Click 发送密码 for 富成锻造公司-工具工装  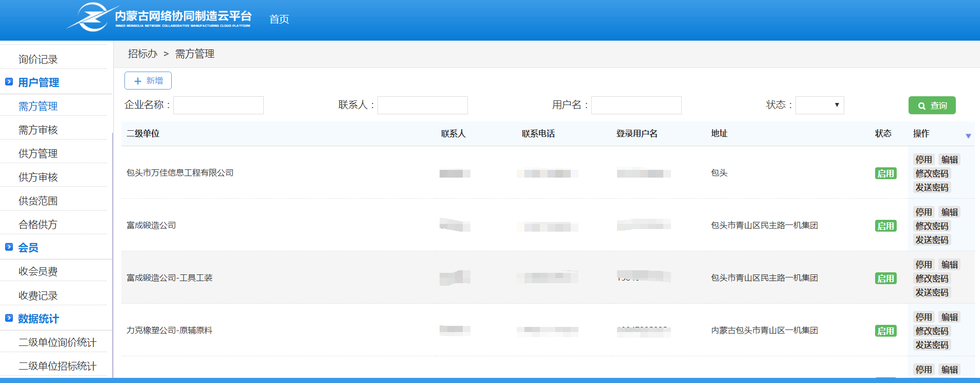click(x=932, y=292)
